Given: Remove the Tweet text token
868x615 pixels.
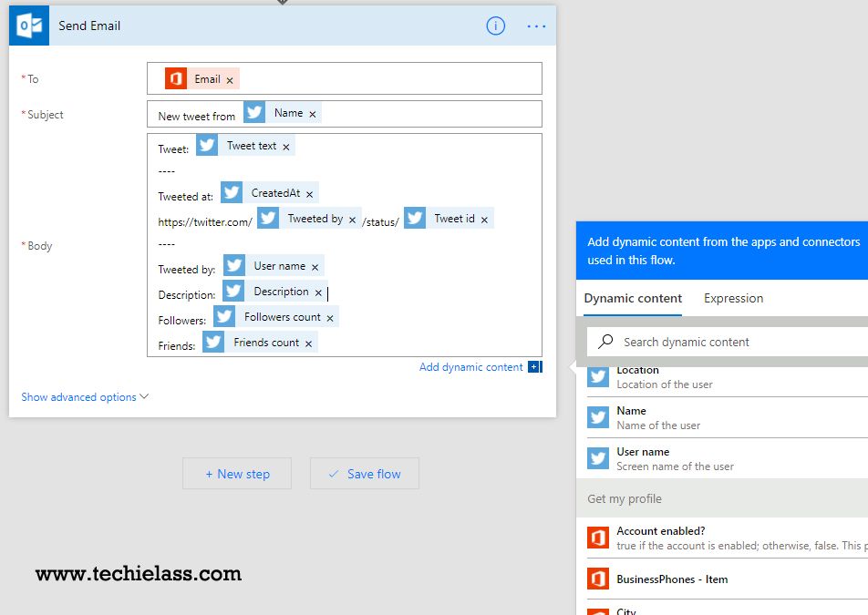Looking at the screenshot, I should click(285, 147).
